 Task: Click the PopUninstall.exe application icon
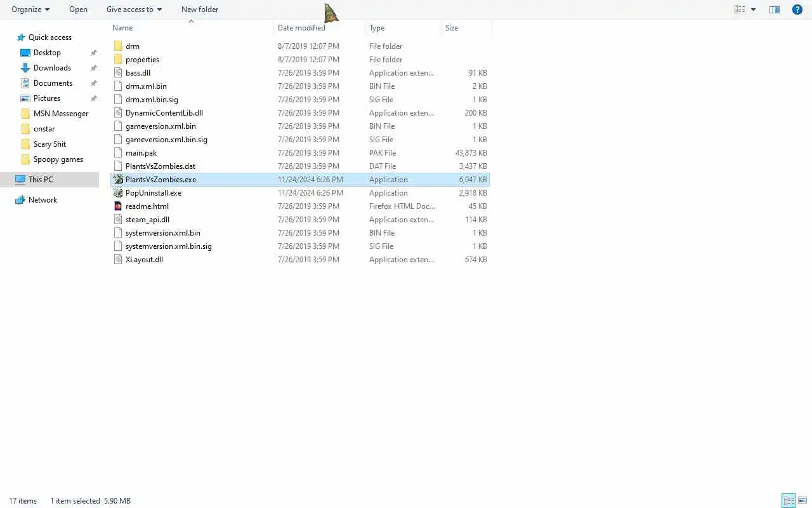(118, 193)
